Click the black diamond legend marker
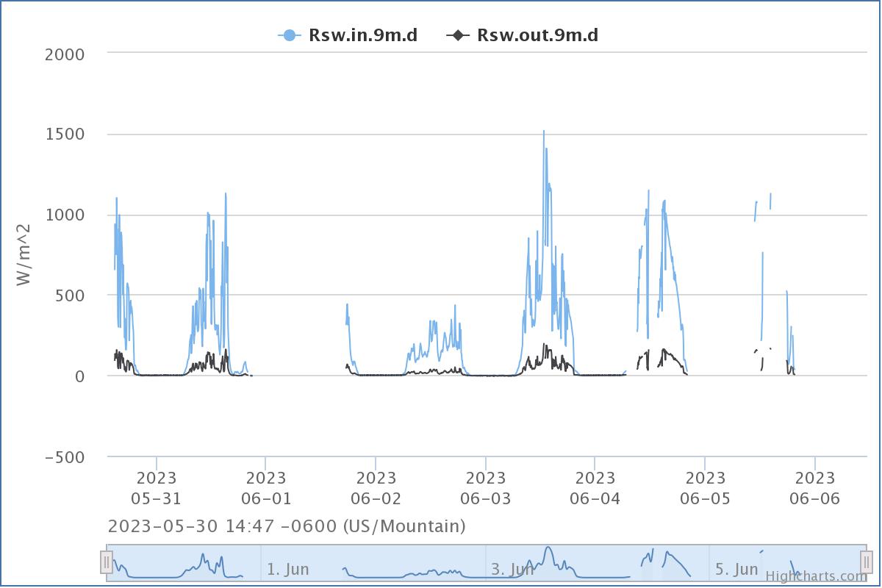The height and width of the screenshot is (588, 882). click(x=457, y=35)
